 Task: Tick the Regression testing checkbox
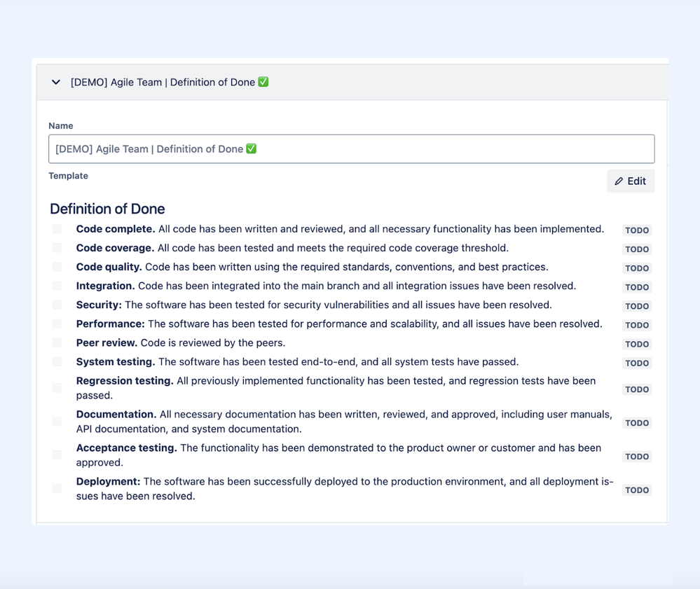pos(57,388)
